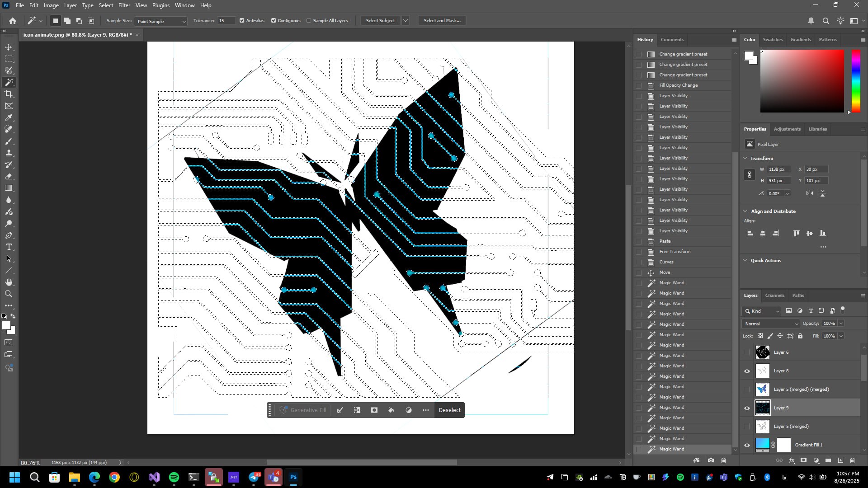Click the Select Subject button
This screenshot has height=488, width=868.
point(380,21)
